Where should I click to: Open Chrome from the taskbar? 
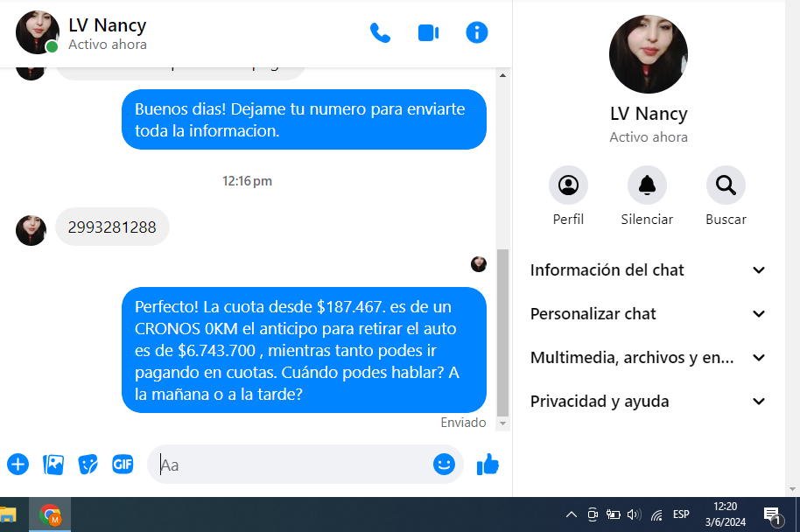tap(50, 514)
